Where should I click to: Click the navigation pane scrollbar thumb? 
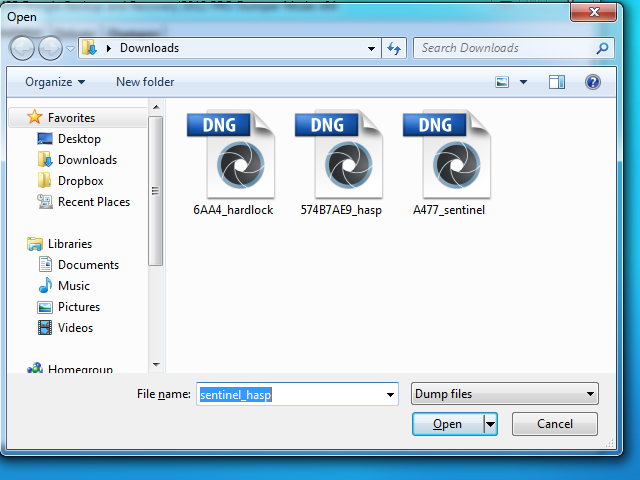[156, 191]
